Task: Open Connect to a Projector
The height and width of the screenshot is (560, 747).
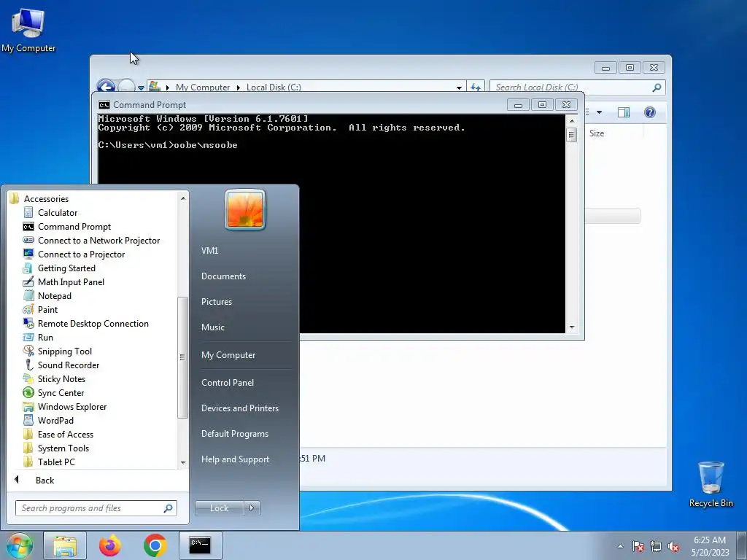Action: pos(81,254)
